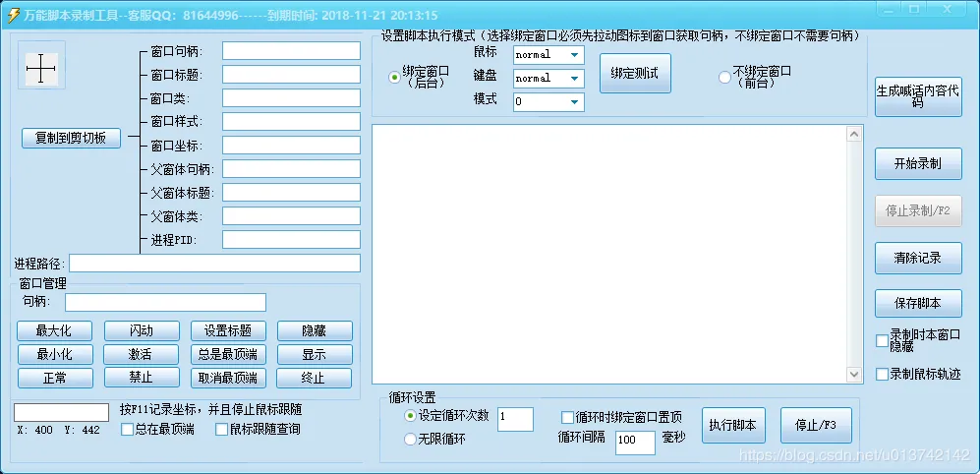
Task: Enable 录制时本窗口隐藏 checkbox
Action: [x=882, y=341]
